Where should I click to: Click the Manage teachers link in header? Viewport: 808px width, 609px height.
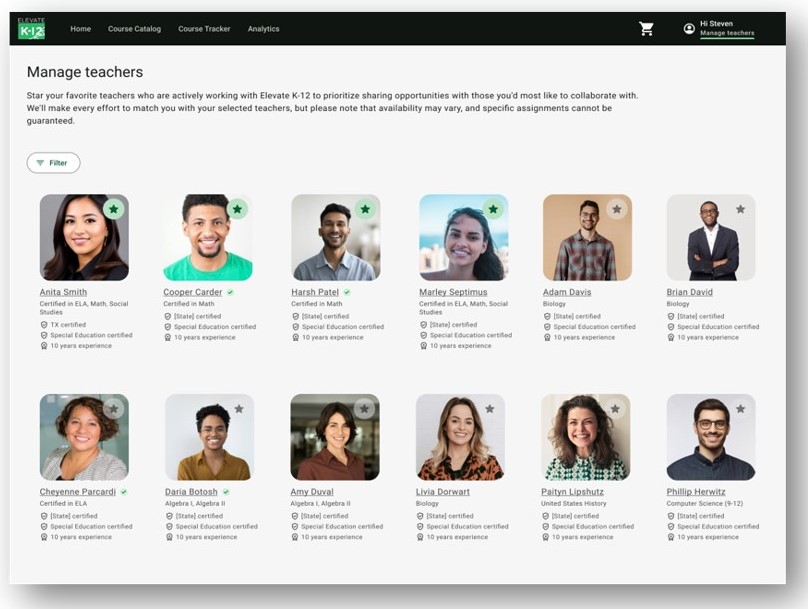pos(727,34)
